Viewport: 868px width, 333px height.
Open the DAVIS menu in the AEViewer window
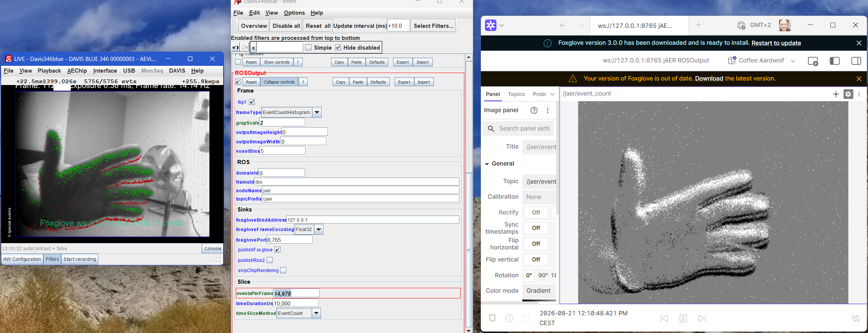pyautogui.click(x=177, y=71)
